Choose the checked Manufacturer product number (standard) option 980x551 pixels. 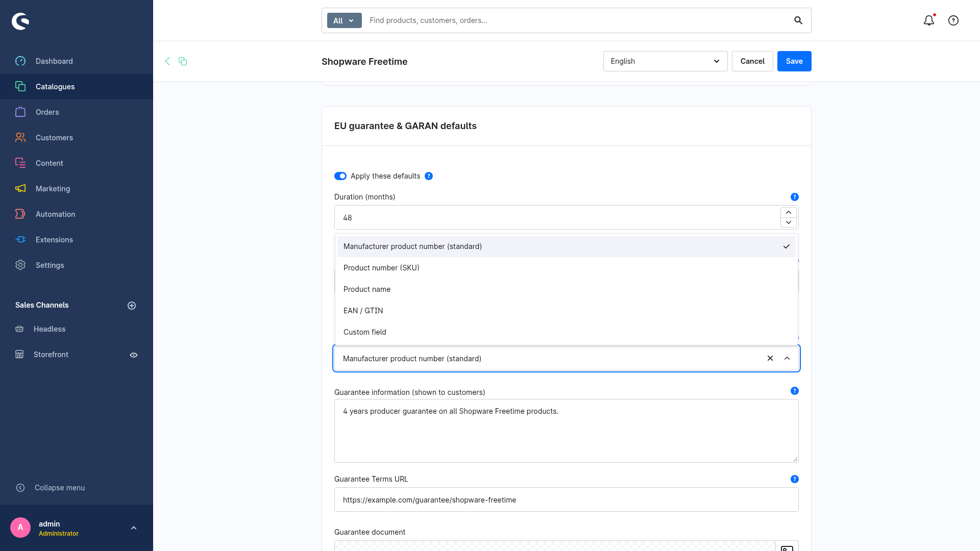pyautogui.click(x=567, y=246)
